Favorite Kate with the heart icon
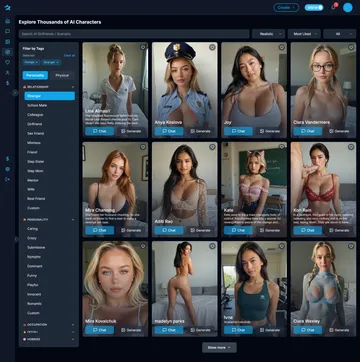The width and height of the screenshot is (360, 362). pyautogui.click(x=282, y=147)
